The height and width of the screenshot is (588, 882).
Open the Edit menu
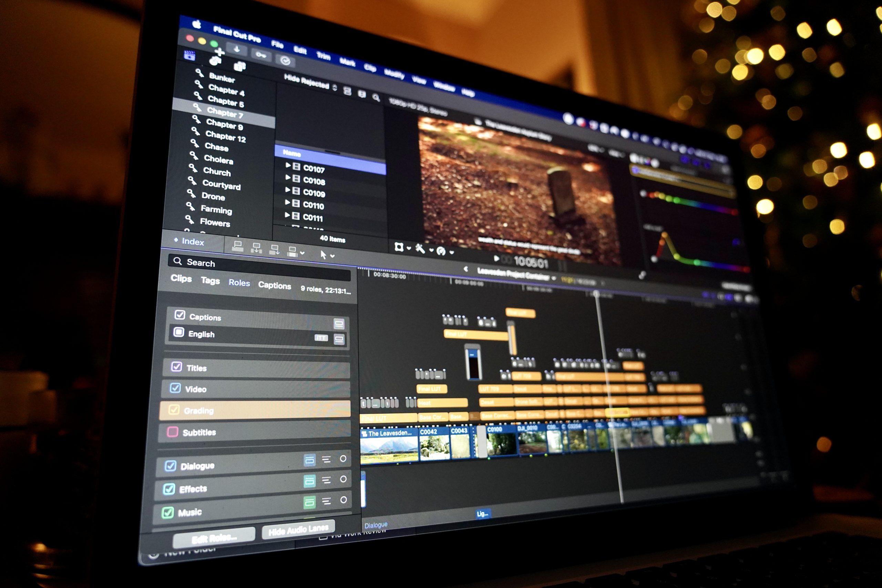(x=300, y=50)
